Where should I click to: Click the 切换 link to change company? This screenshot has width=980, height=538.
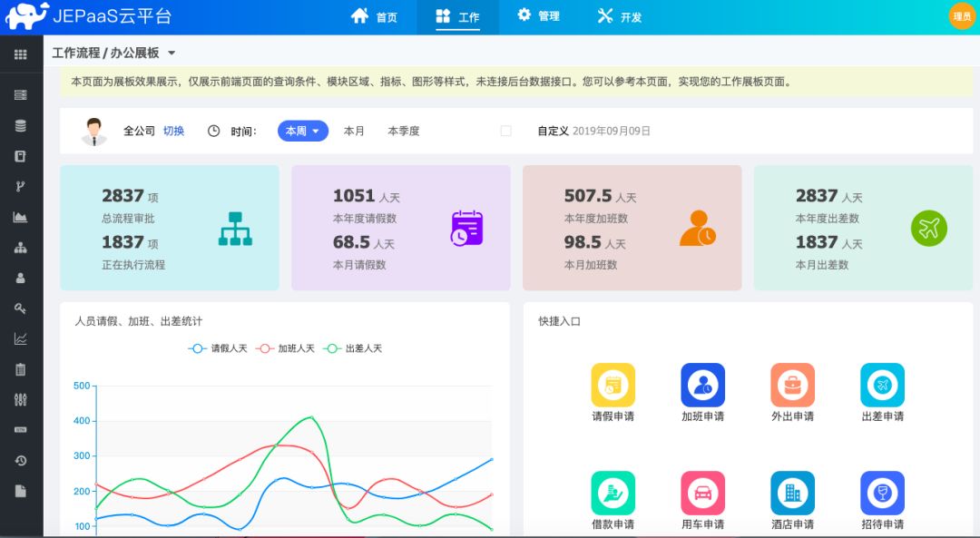[172, 130]
